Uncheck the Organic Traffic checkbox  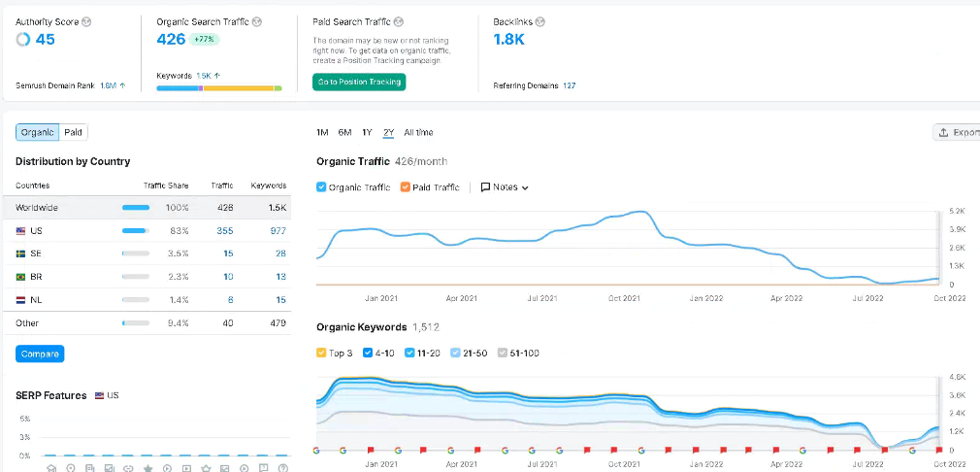click(x=322, y=187)
